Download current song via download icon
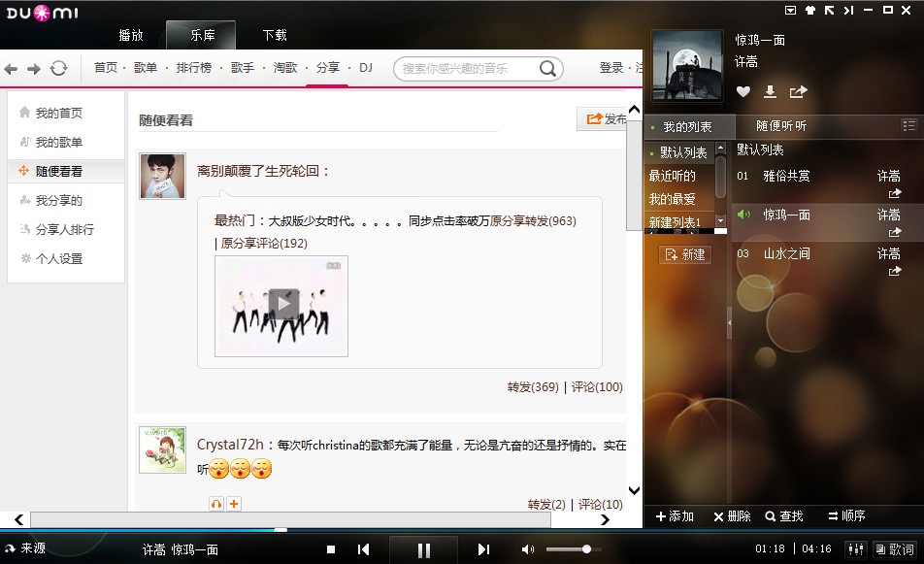The image size is (924, 564). [x=770, y=91]
